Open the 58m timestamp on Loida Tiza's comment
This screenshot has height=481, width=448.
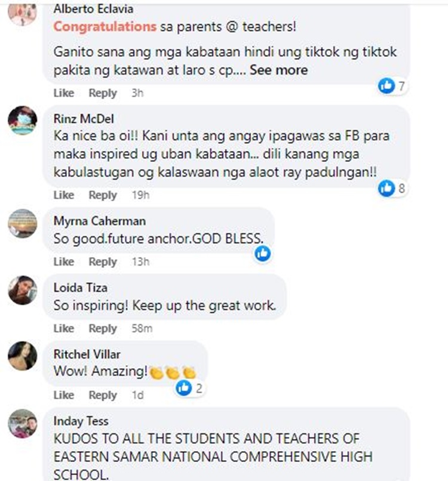pos(142,329)
